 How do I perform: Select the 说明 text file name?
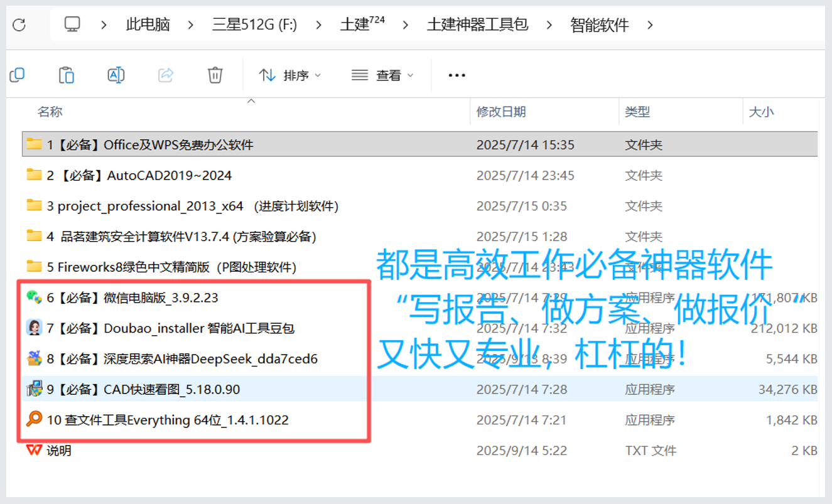coord(59,451)
